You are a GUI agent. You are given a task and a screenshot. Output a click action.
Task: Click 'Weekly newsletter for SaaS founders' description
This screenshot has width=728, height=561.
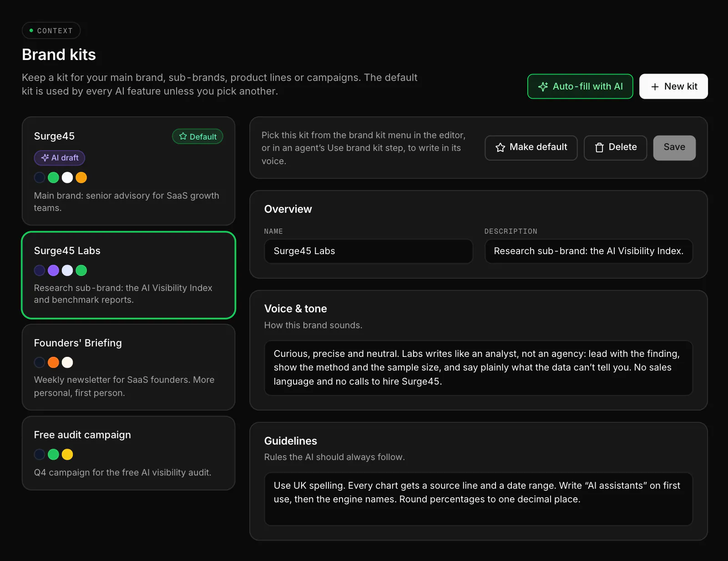point(124,386)
